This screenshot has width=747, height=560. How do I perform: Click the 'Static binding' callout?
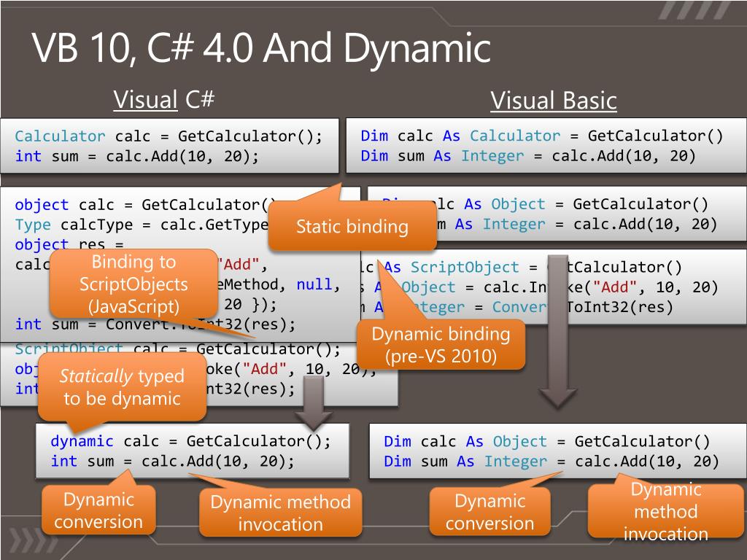click(x=352, y=226)
